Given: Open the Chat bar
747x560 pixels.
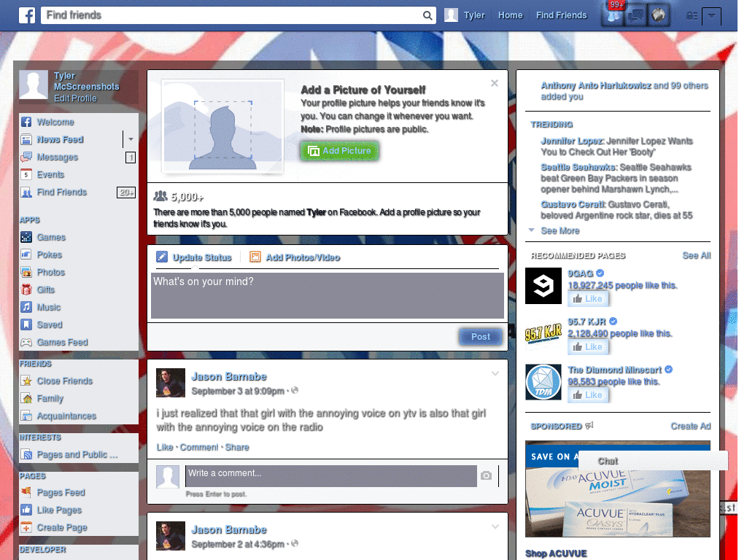Looking at the screenshot, I should [653, 461].
